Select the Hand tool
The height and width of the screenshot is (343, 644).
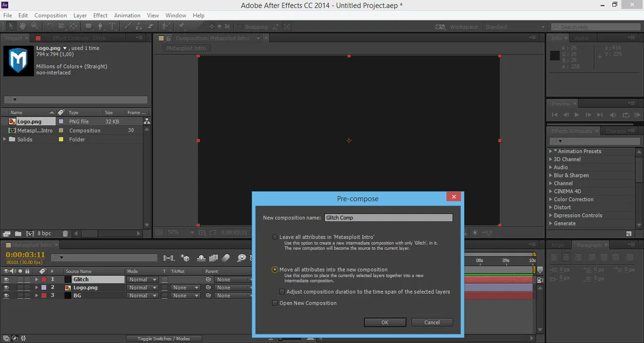[x=23, y=26]
